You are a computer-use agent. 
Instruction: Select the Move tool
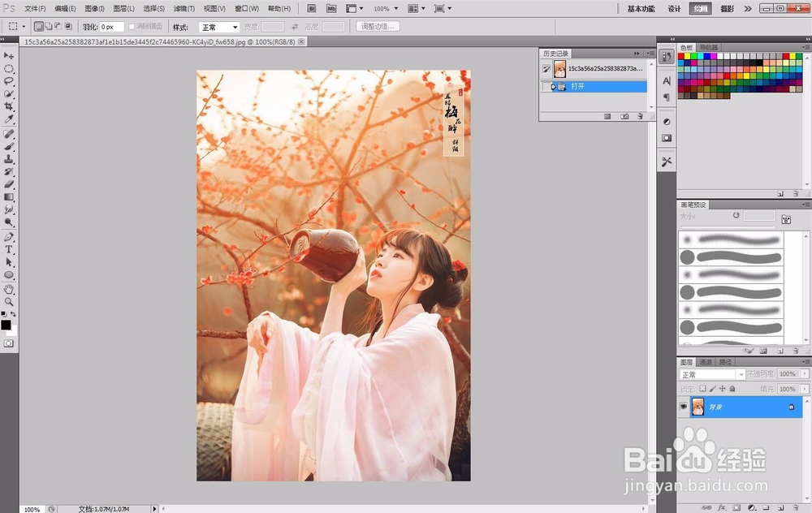(x=9, y=55)
